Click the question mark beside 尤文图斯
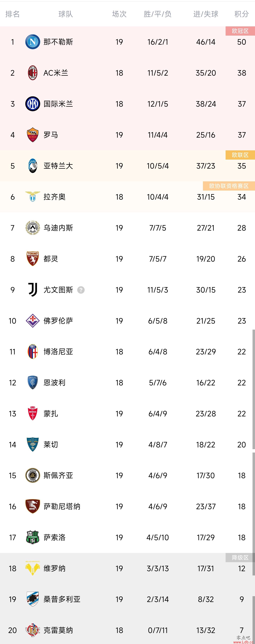The width and height of the screenshot is (255, 644). click(81, 290)
